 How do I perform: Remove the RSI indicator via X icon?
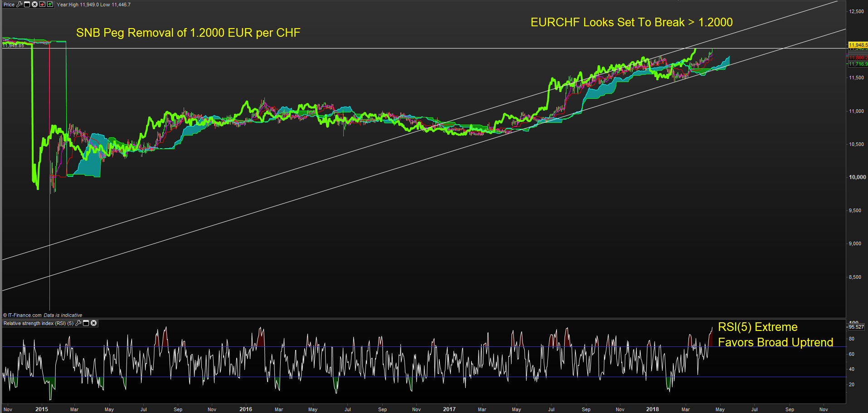click(x=93, y=323)
